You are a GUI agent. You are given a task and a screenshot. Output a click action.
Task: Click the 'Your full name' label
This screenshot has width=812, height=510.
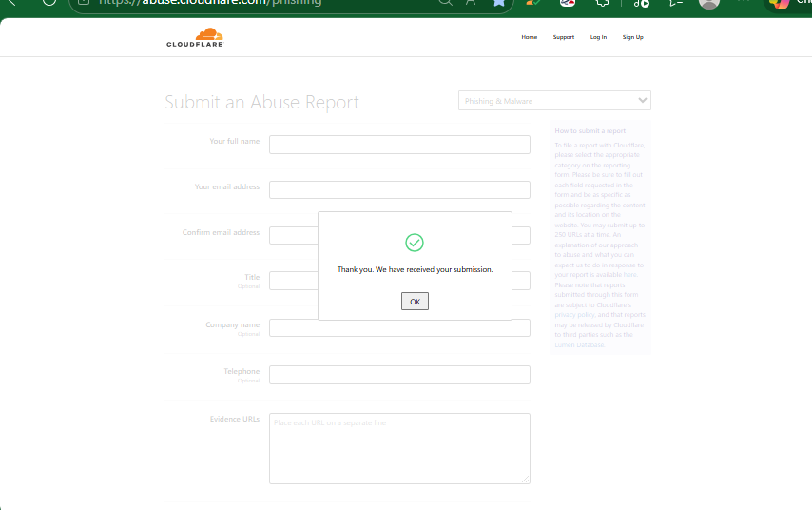(234, 141)
